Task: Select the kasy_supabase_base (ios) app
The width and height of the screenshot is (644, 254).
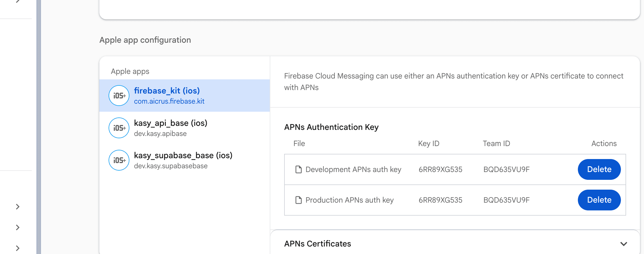Action: [185, 160]
